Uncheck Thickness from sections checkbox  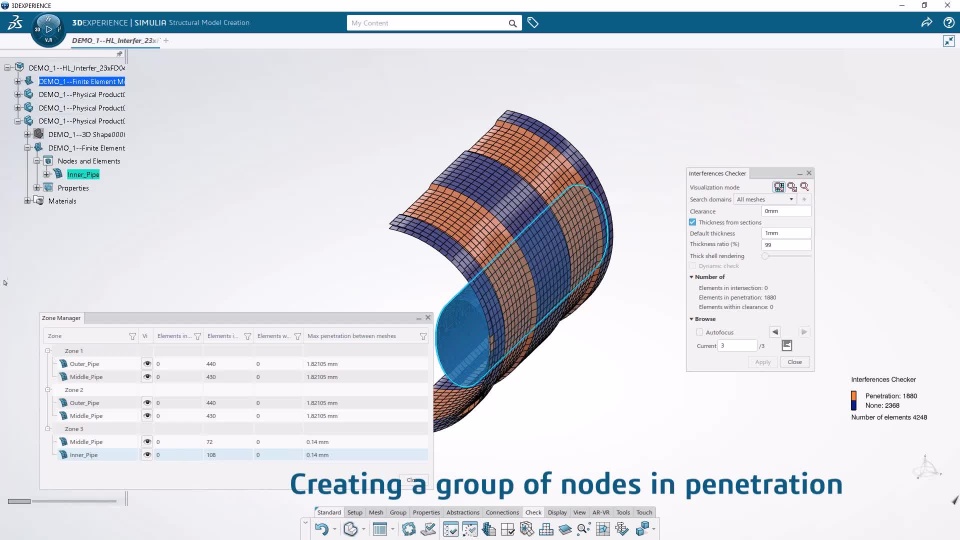692,222
